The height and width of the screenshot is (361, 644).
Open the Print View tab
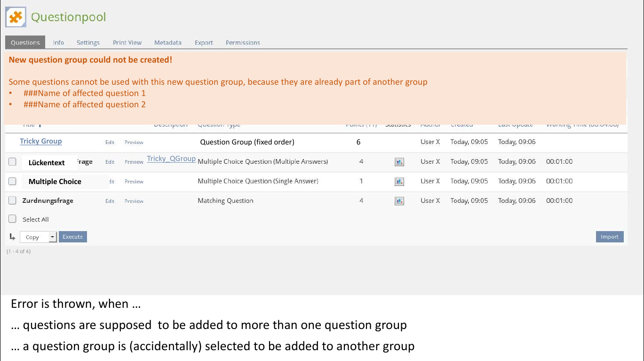coord(127,42)
